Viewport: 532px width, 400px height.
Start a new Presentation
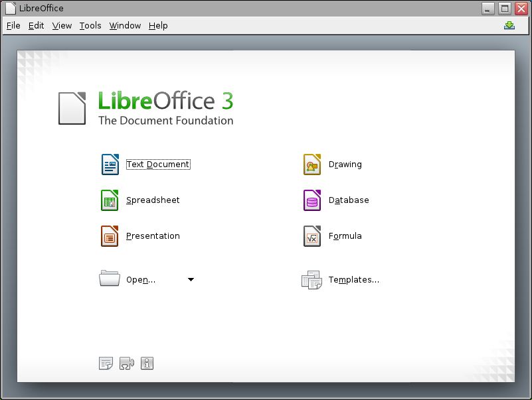coord(153,236)
